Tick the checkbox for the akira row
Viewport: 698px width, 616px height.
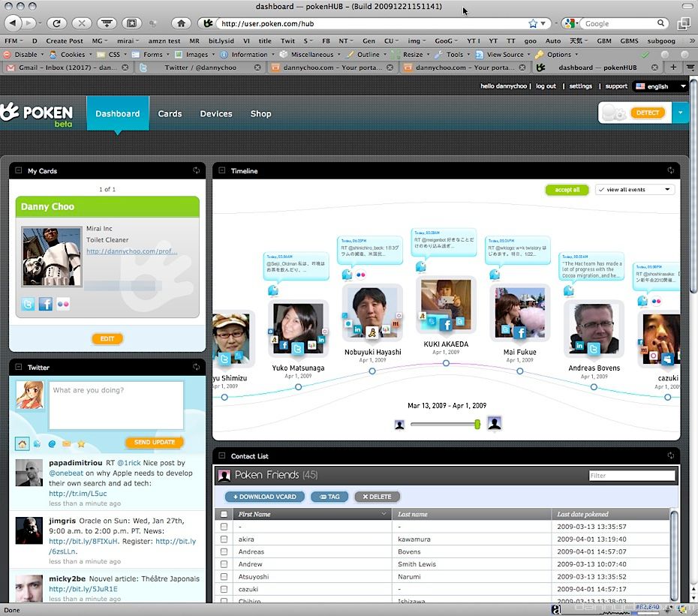[x=224, y=539]
